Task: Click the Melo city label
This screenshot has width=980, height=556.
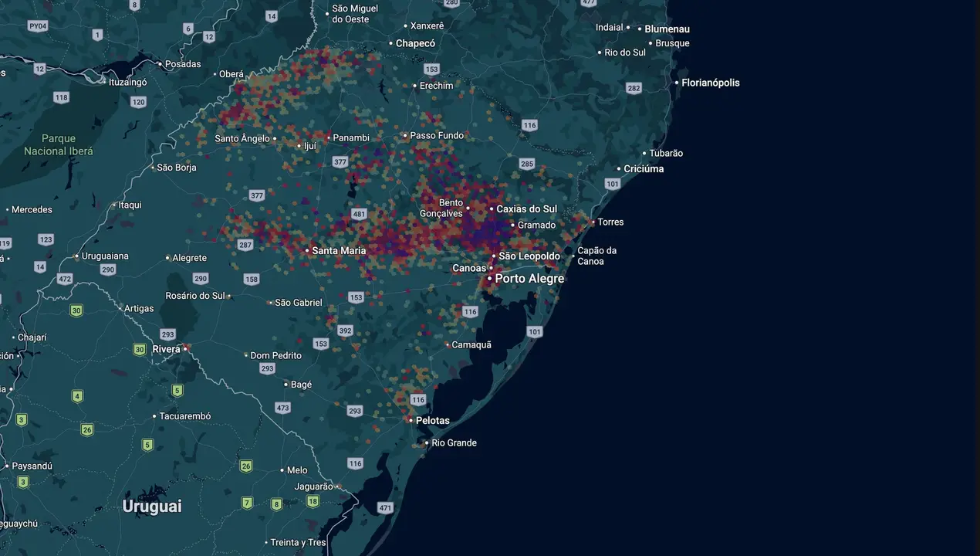Action: (297, 470)
